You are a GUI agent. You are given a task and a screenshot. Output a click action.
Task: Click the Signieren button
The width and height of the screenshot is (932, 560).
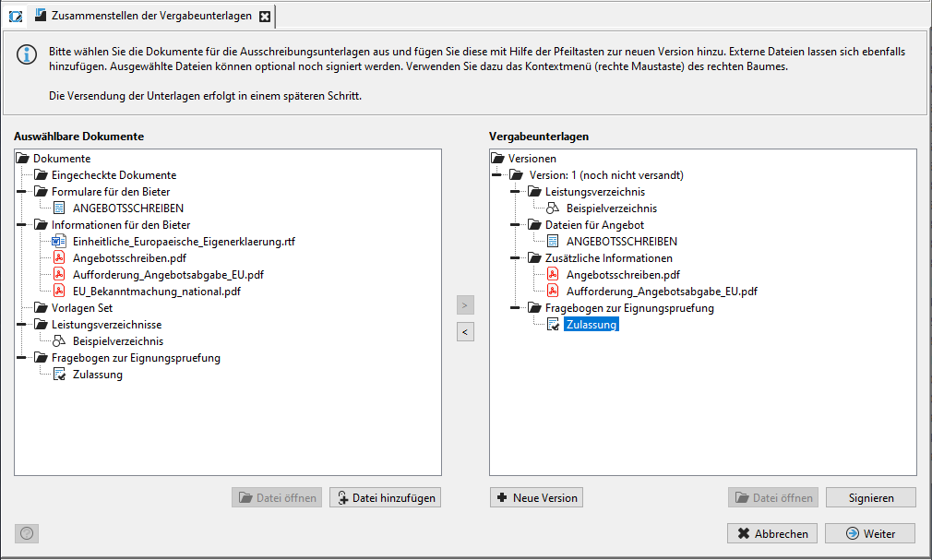point(871,497)
